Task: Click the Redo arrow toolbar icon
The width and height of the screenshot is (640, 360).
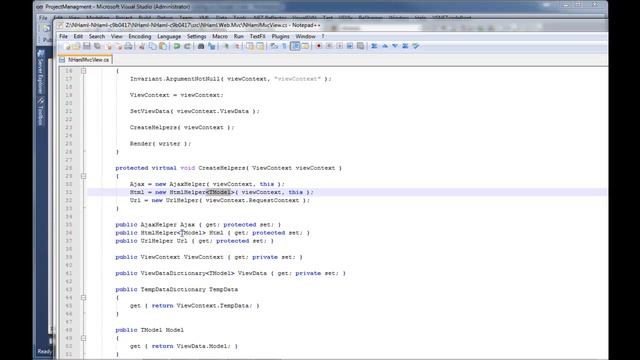Action: click(187, 46)
